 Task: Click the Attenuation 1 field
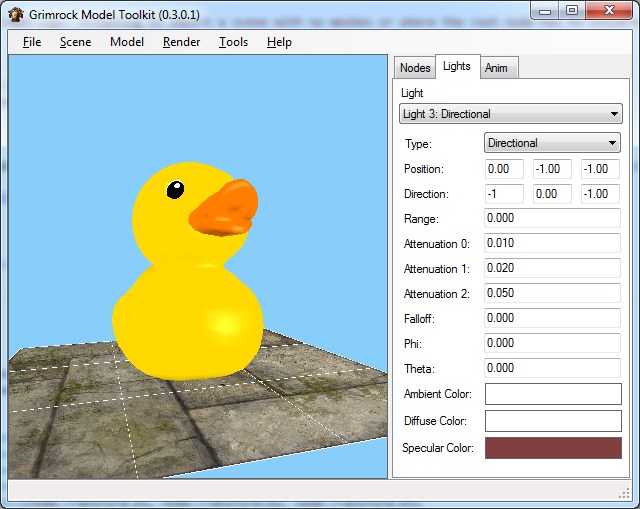click(552, 268)
